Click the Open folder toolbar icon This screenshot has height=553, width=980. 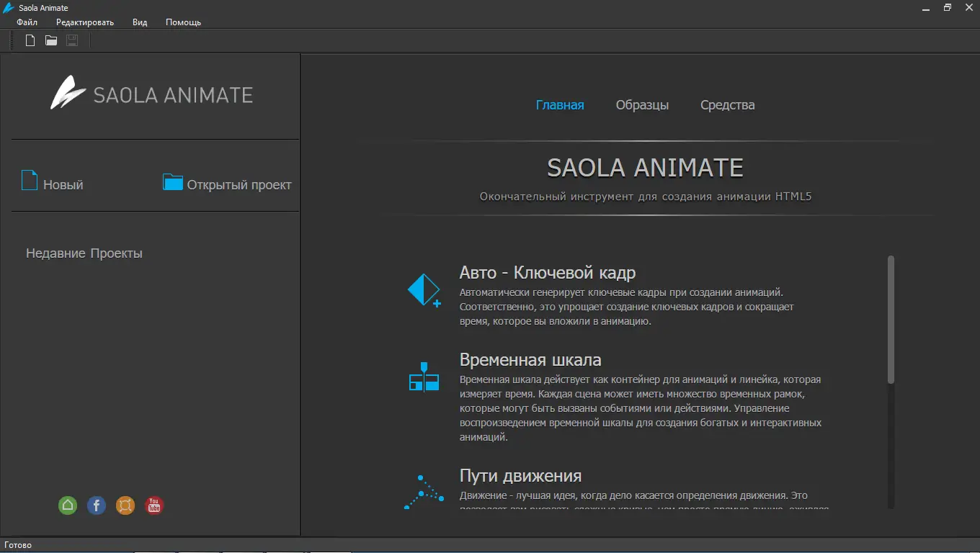coord(51,40)
